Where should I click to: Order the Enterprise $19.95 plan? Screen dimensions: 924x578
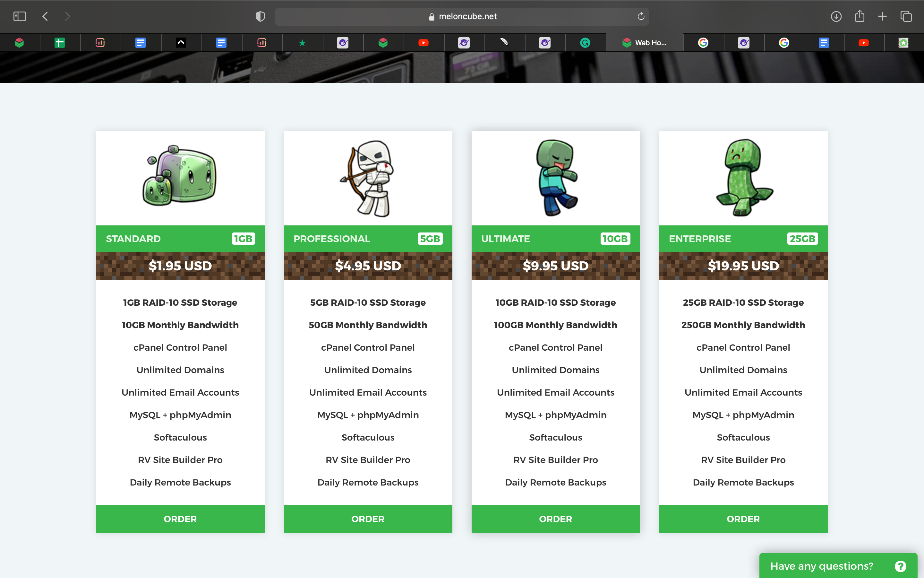click(x=743, y=519)
